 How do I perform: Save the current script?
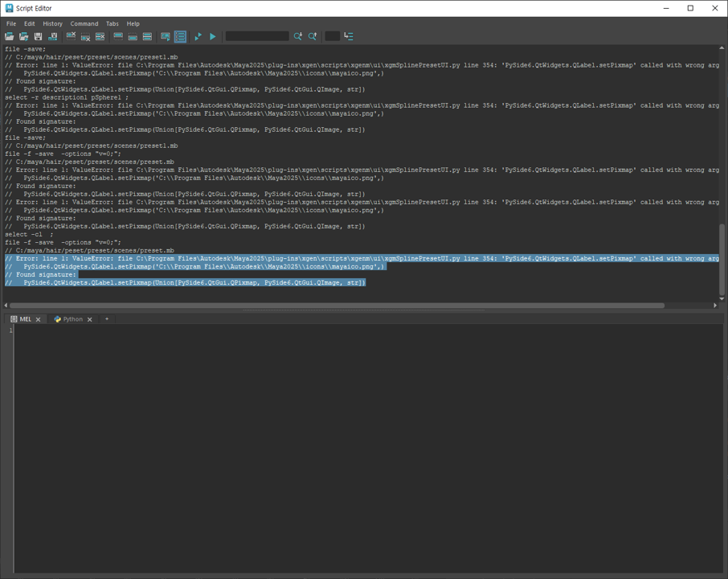pos(36,36)
